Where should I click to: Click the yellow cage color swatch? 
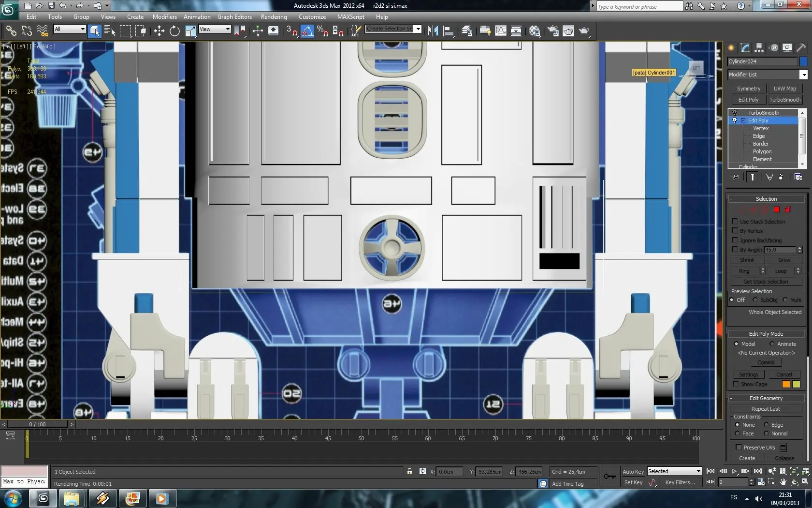point(796,384)
